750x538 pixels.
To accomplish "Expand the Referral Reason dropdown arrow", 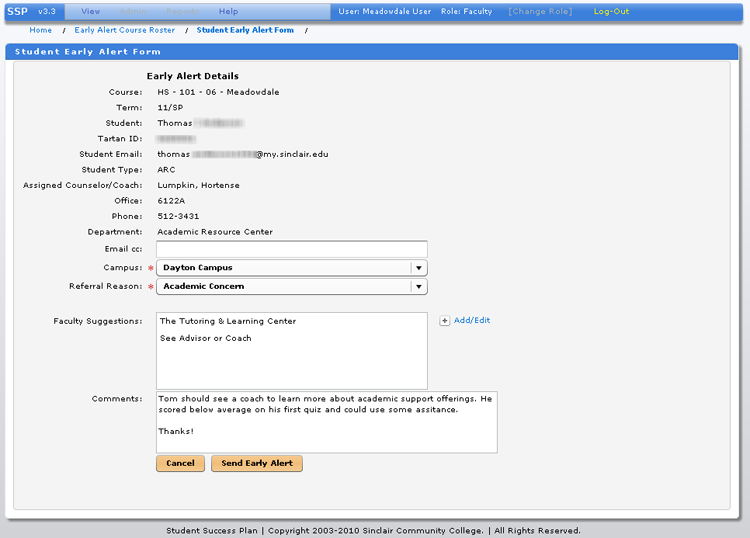I will point(419,287).
